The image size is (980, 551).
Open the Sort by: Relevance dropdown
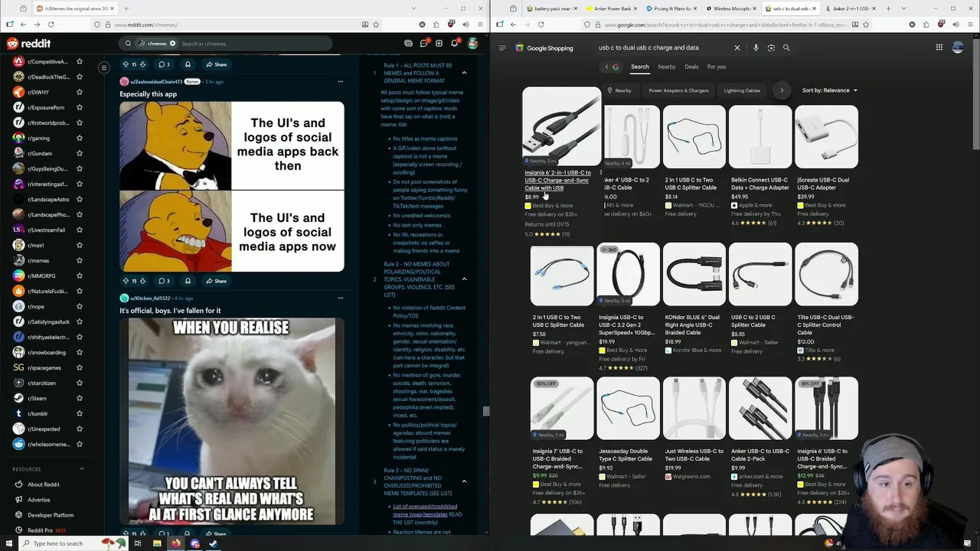click(830, 90)
